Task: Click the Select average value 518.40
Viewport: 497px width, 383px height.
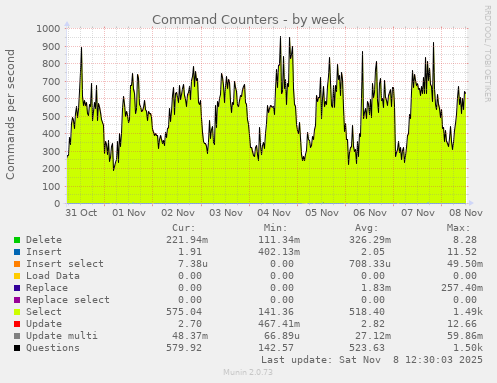Action: coord(367,312)
